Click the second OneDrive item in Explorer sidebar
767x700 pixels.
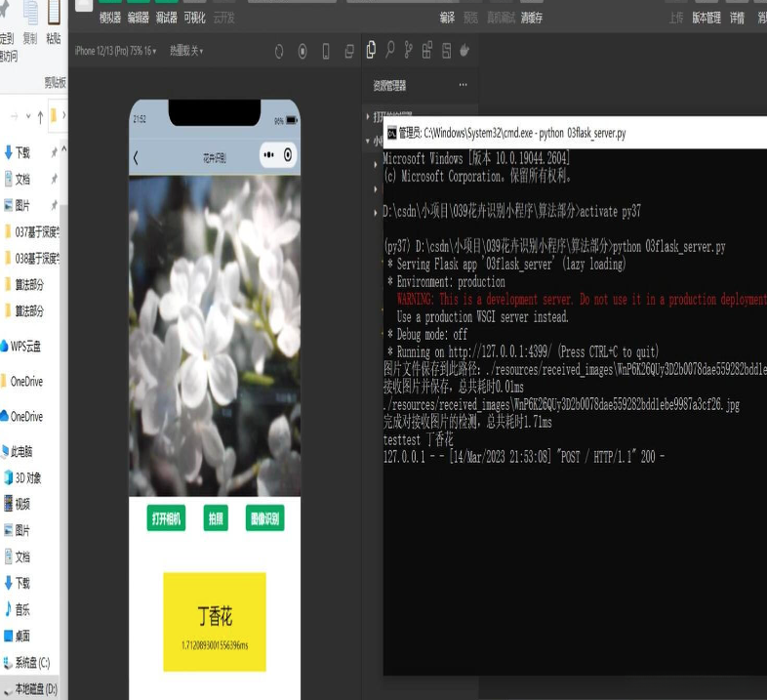[22, 417]
